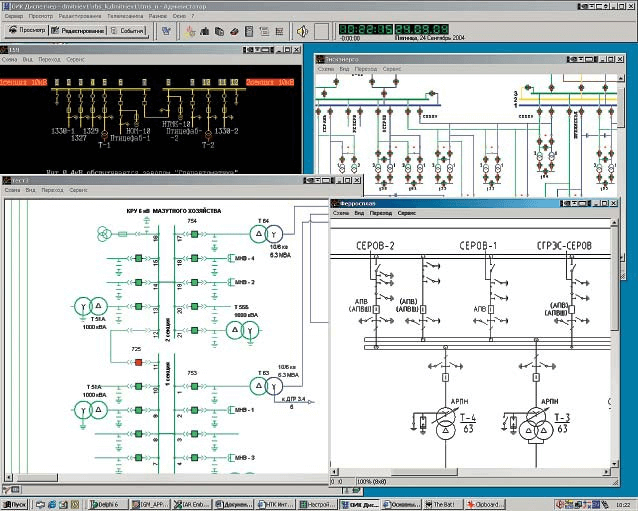Open the Телемеханика menu
Screen dimensions: 638x511
[x=125, y=17]
